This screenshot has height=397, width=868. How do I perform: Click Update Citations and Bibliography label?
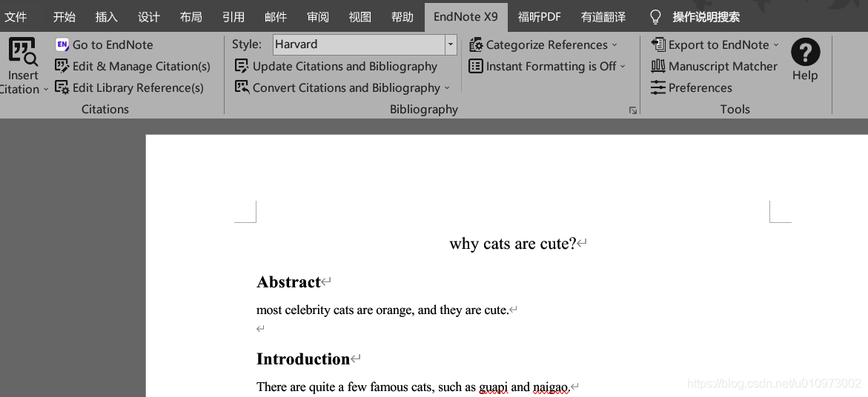point(345,67)
